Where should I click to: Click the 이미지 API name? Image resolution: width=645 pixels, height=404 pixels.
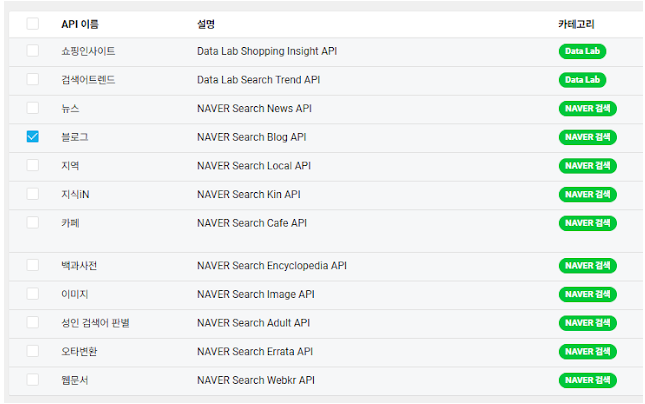click(x=74, y=294)
